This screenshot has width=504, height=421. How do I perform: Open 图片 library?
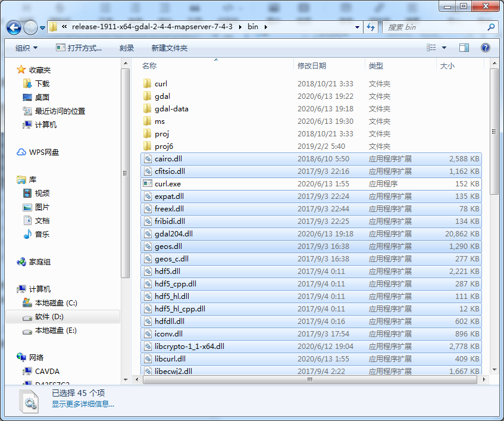coord(36,207)
